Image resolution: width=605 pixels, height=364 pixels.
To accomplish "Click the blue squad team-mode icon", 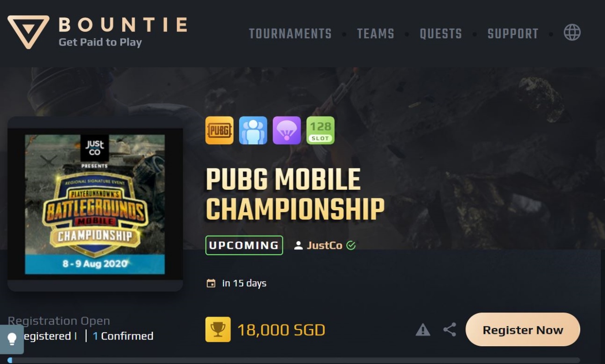I will pyautogui.click(x=253, y=130).
